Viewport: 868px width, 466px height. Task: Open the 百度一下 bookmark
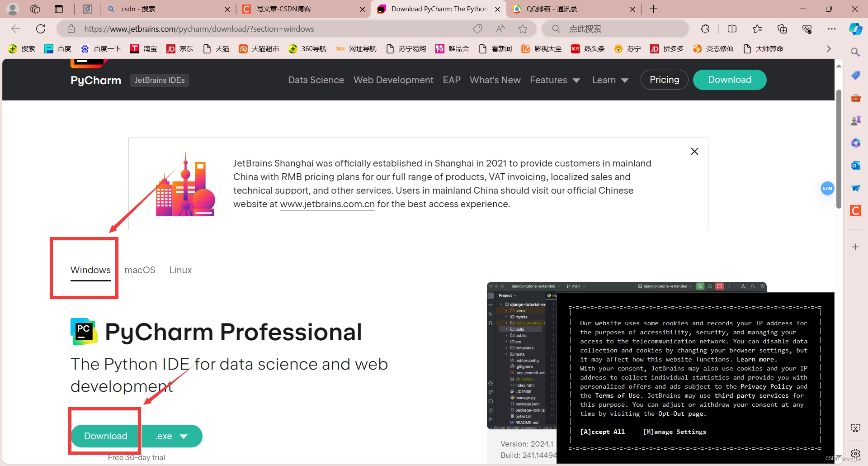click(101, 49)
